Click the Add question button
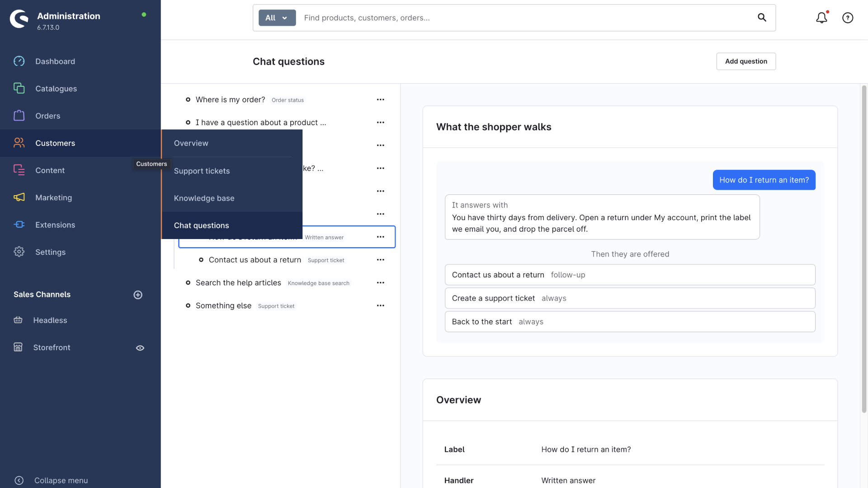Screen dimensions: 868x488 click(x=746, y=61)
